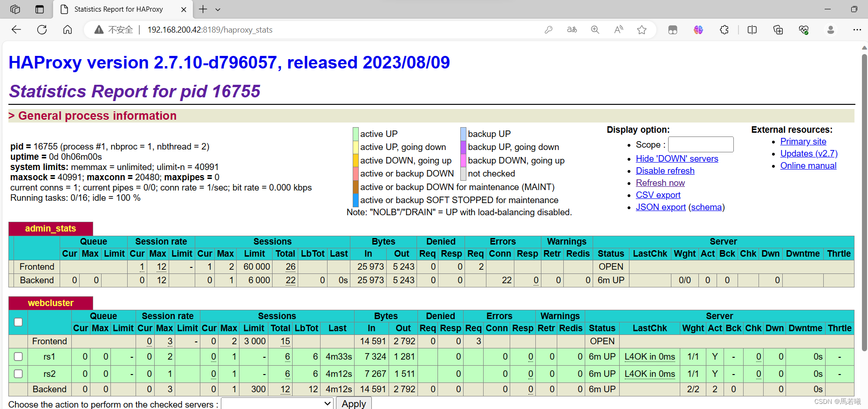Click the wallet toolbar icon beside favorites
The height and width of the screenshot is (409, 868).
pyautogui.click(x=672, y=30)
